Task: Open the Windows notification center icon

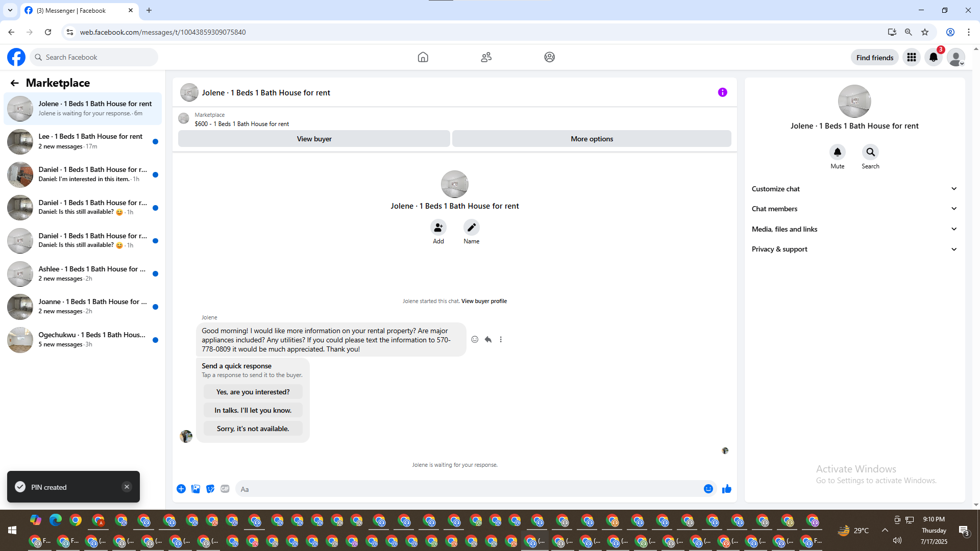Action: (964, 531)
